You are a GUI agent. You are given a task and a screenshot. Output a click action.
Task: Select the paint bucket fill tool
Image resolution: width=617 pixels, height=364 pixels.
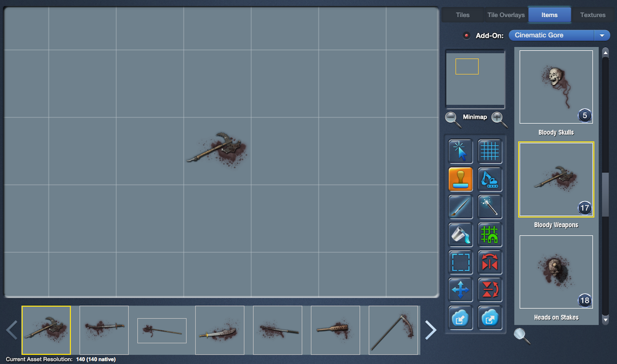pyautogui.click(x=460, y=234)
